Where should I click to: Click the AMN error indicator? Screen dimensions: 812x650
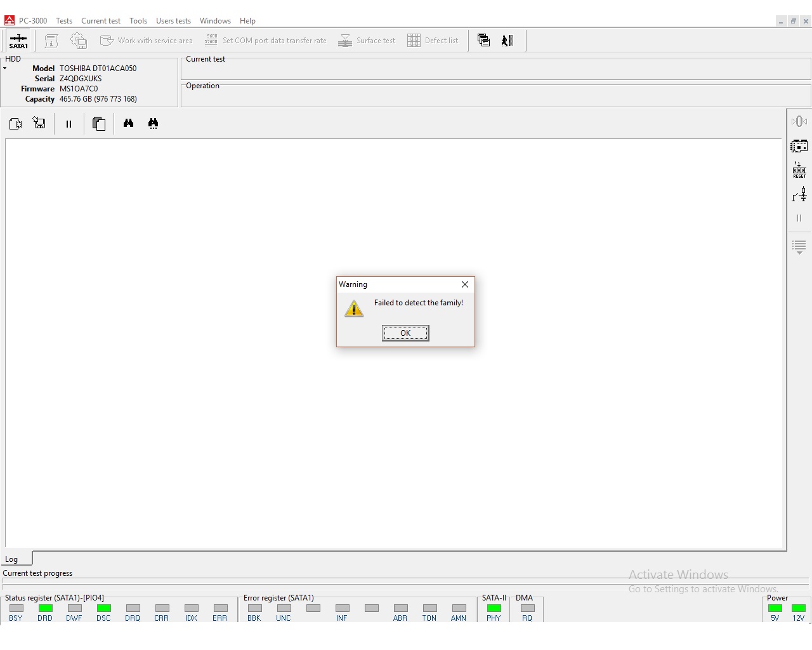pos(459,613)
